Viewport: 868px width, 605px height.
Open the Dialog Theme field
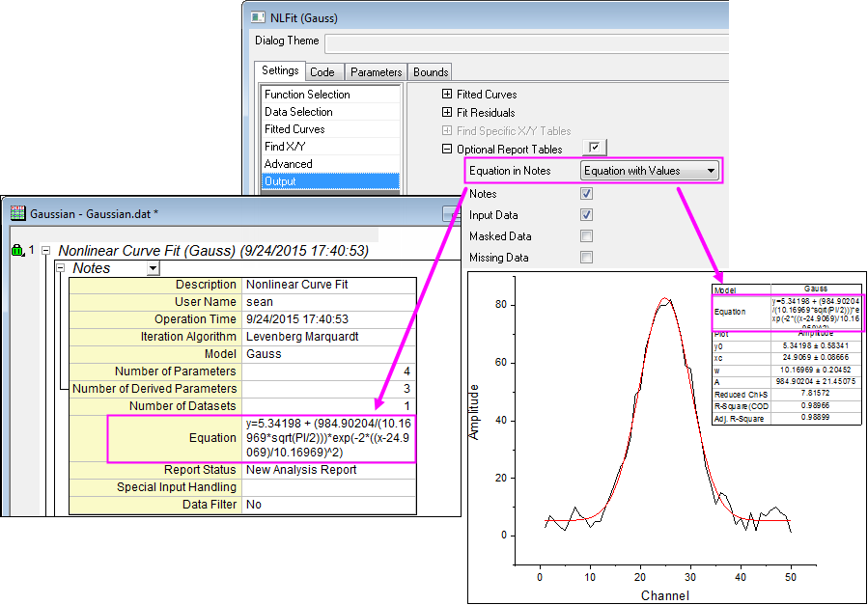(526, 43)
